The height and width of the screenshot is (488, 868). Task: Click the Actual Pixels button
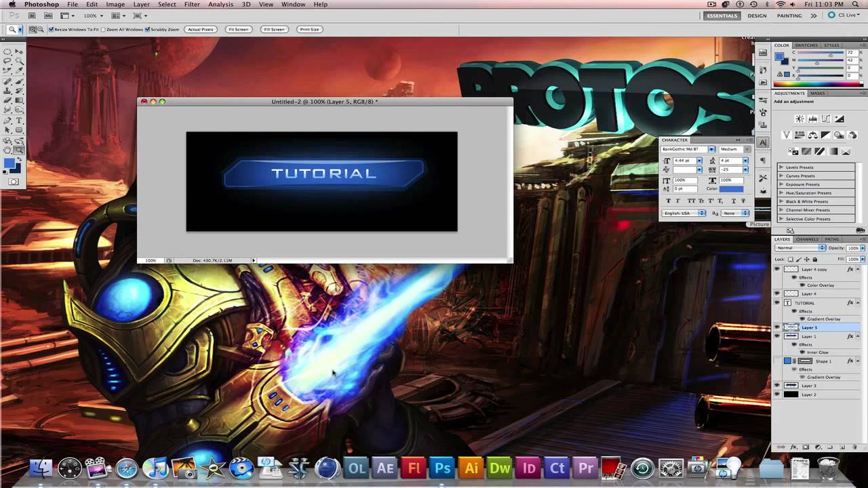coord(201,30)
